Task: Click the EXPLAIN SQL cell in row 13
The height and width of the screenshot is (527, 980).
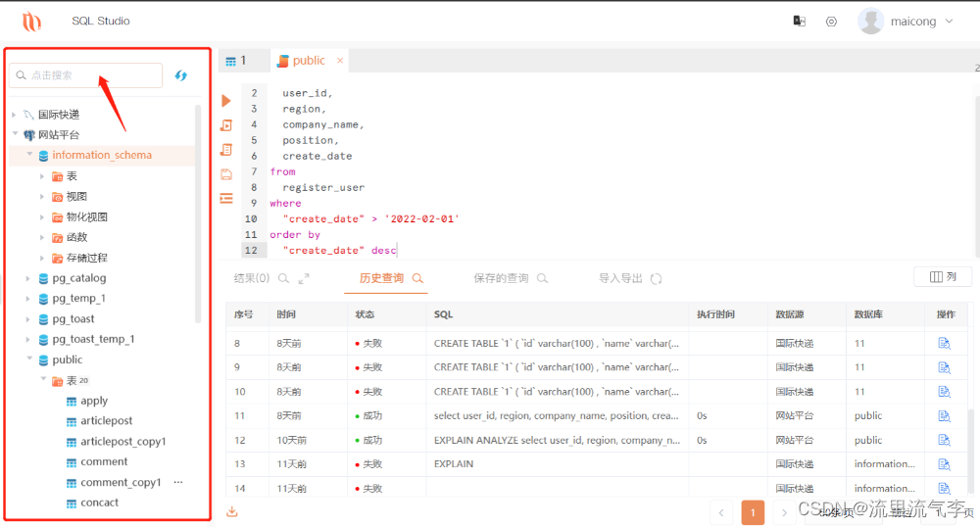Action: pos(557,464)
